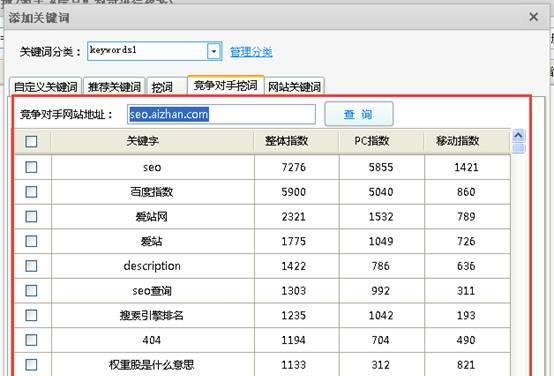
Task: Check the box for the 百度指数 row
Action: coord(31,192)
